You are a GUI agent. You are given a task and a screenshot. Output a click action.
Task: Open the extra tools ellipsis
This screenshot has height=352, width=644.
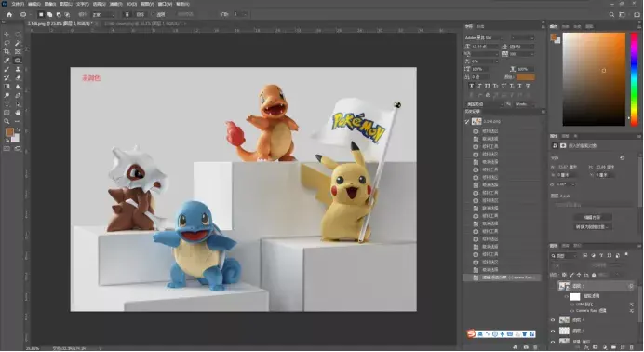(x=18, y=122)
